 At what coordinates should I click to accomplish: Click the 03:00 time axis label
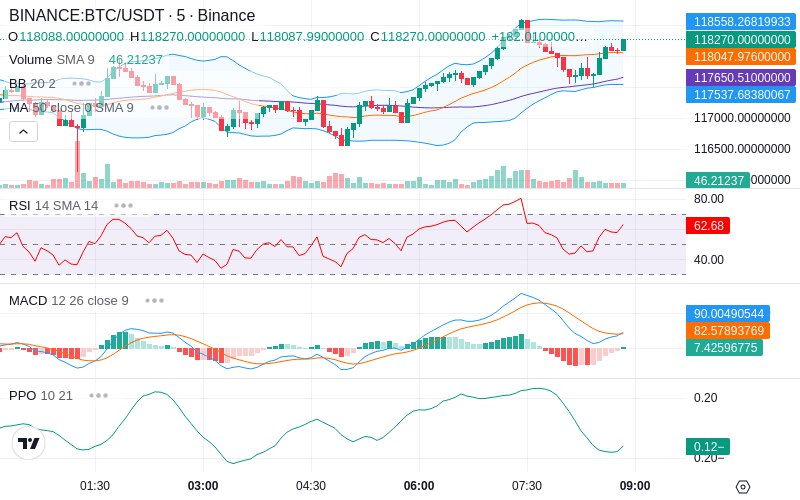pos(203,486)
